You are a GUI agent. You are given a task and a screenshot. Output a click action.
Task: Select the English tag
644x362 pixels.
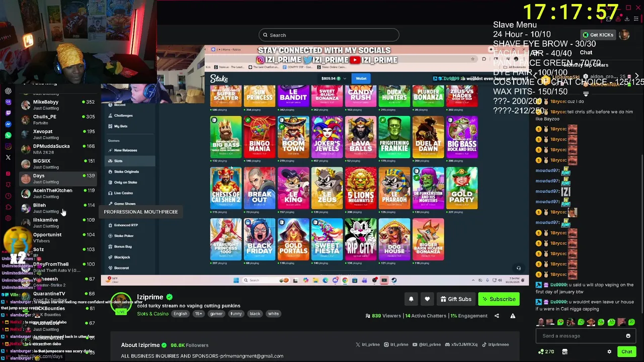pyautogui.click(x=180, y=314)
